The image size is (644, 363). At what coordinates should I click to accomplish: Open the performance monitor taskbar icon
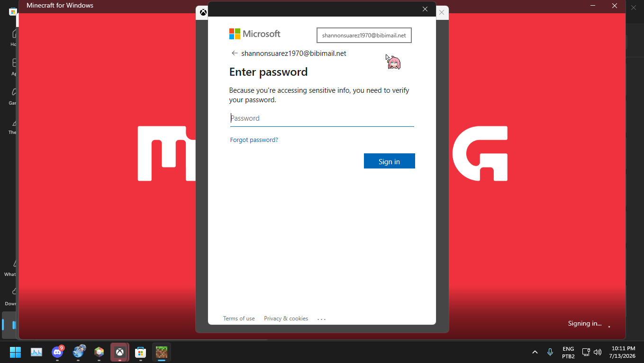[x=36, y=352]
